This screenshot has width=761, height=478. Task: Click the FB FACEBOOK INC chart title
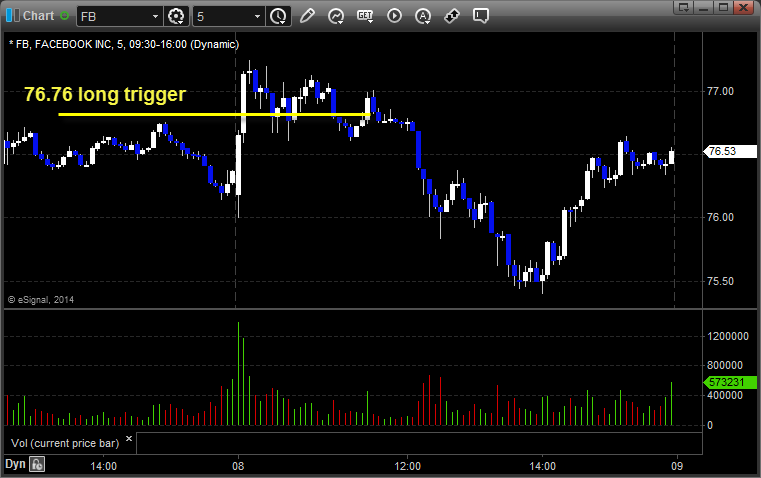[124, 44]
